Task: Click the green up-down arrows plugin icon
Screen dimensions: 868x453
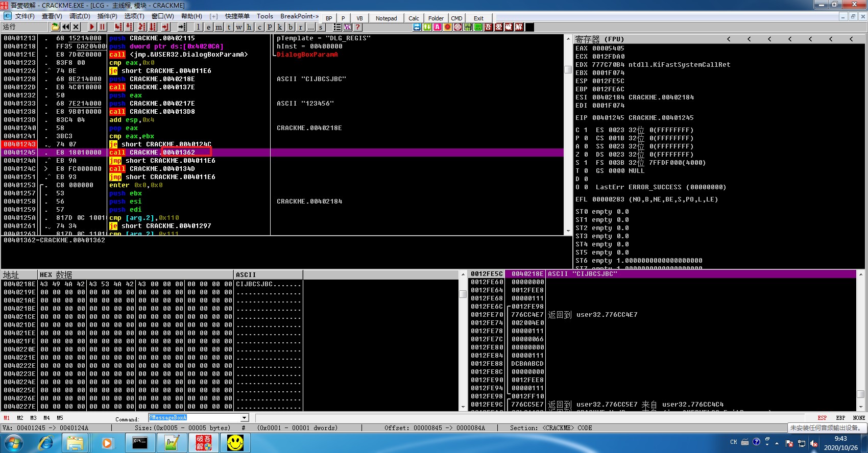Action: coord(427,27)
